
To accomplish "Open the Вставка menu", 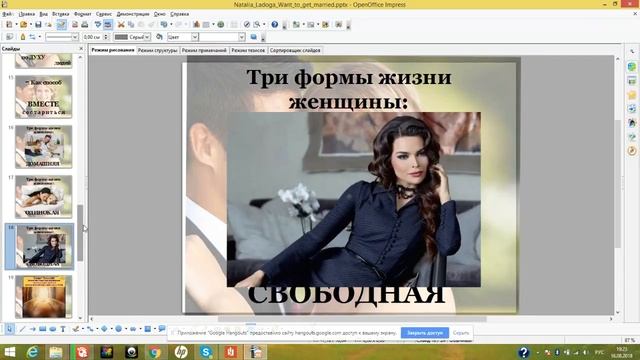I will pos(61,14).
